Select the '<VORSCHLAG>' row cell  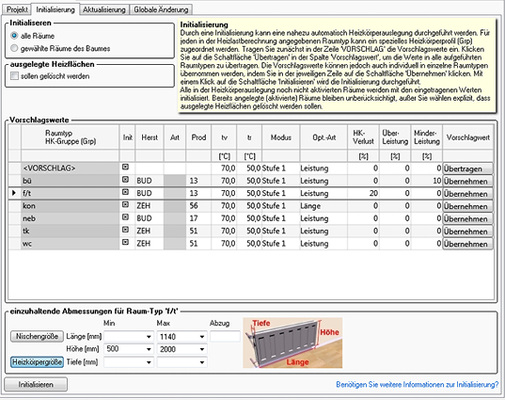(70, 168)
